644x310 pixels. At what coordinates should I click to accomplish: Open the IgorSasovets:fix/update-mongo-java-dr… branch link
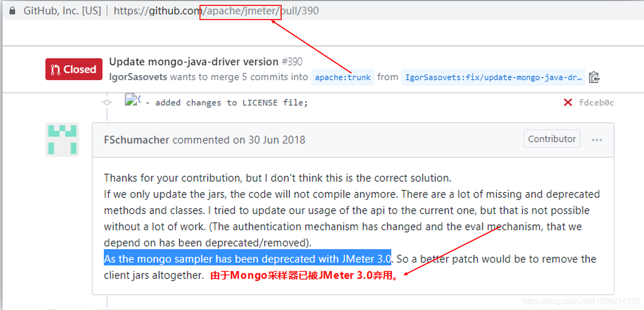coord(493,77)
